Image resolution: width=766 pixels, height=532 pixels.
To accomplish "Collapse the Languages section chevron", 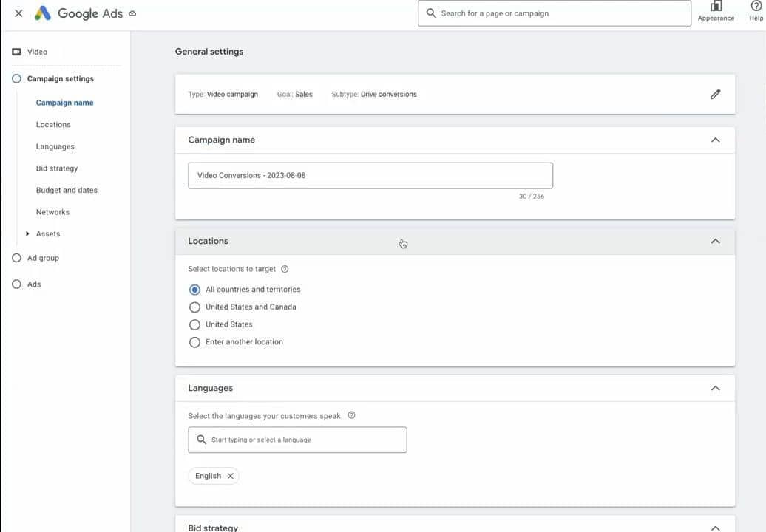I will (715, 388).
